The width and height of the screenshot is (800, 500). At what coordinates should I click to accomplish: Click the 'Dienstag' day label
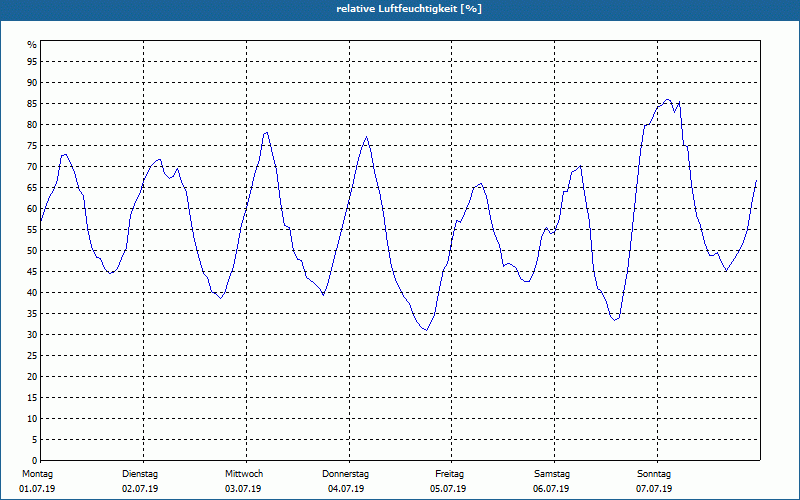click(140, 474)
